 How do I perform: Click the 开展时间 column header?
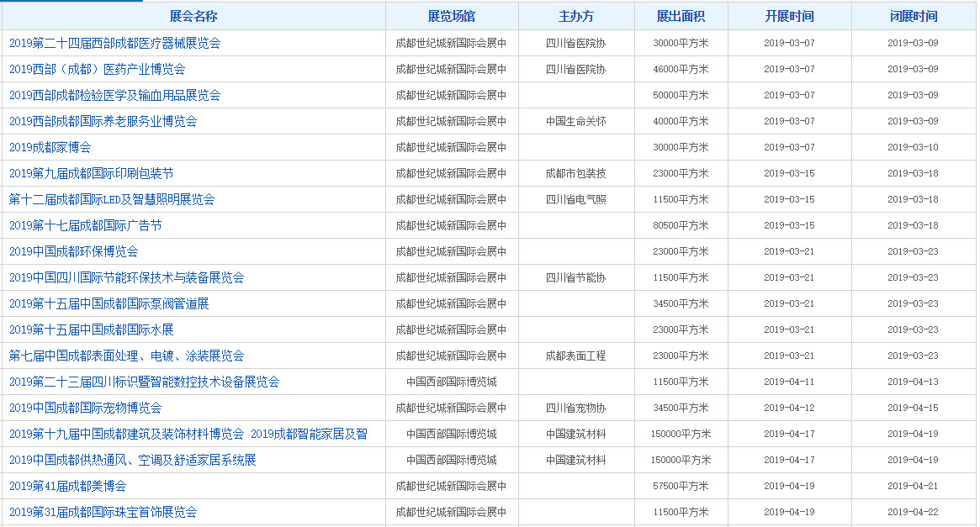click(x=789, y=16)
